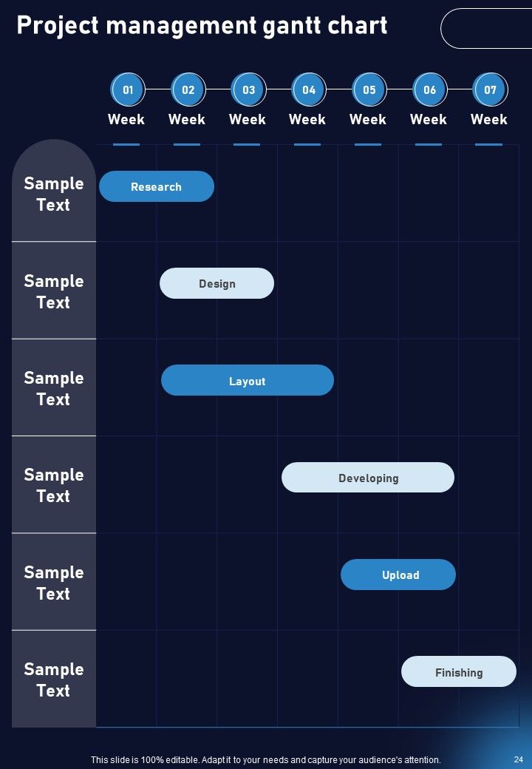The image size is (532, 769).
Task: Select the Sample Text label beside Finishing
Action: tap(54, 680)
